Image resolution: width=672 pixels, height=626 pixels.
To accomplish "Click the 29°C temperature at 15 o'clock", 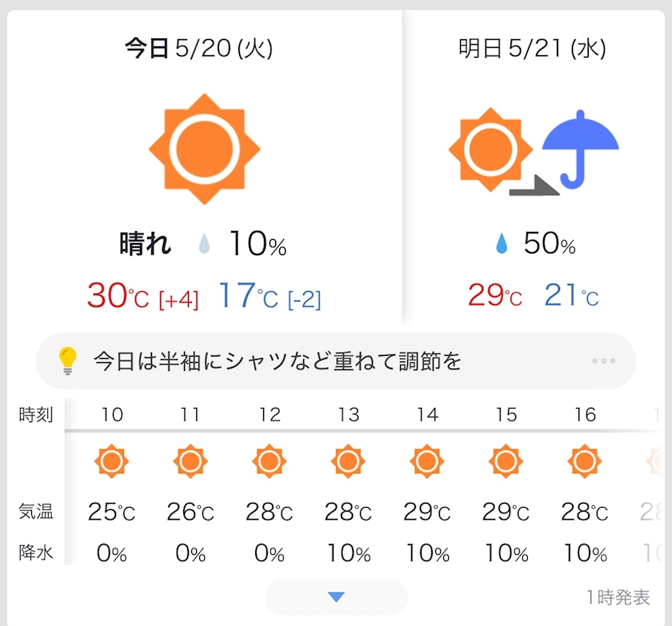I will [506, 512].
